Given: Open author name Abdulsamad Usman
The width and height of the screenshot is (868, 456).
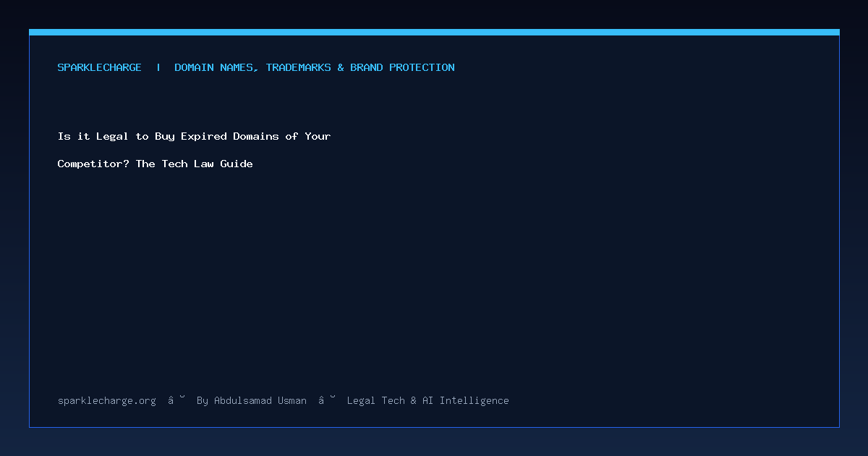Looking at the screenshot, I should click(x=260, y=400).
